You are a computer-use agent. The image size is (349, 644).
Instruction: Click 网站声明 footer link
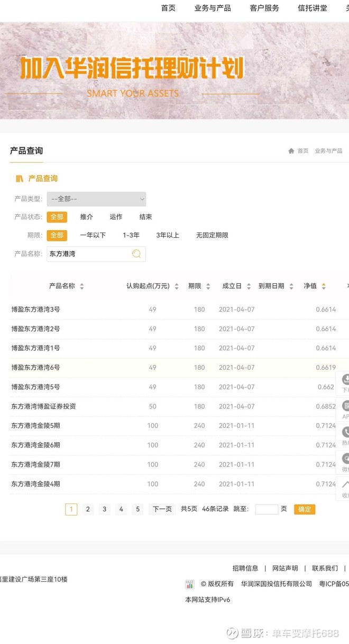click(285, 568)
